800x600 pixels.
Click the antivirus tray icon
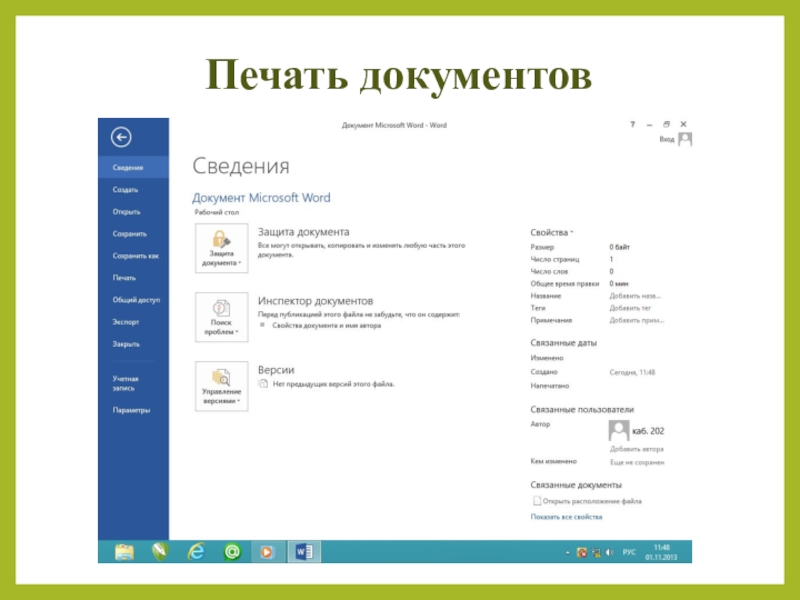click(582, 552)
